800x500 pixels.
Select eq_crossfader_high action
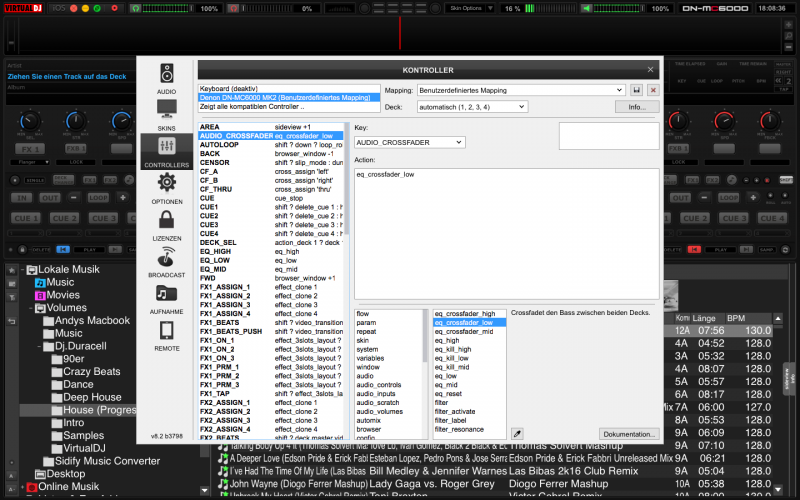pyautogui.click(x=465, y=314)
